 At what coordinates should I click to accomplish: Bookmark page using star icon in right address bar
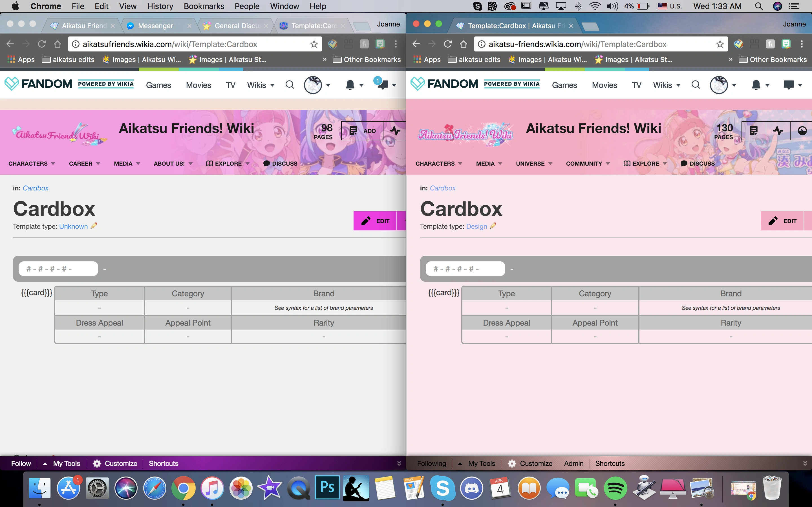click(720, 44)
